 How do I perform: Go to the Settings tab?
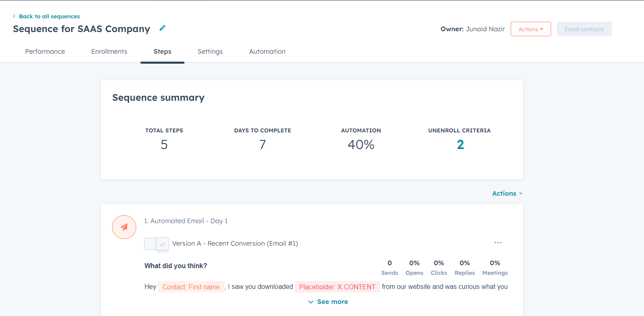pyautogui.click(x=210, y=51)
